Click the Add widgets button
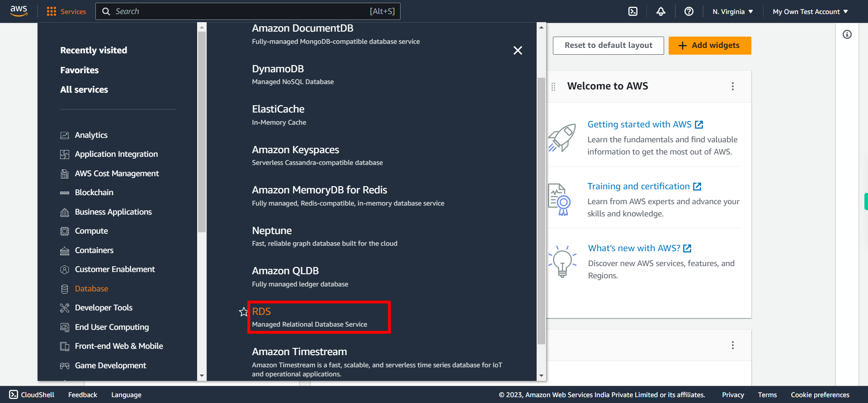This screenshot has width=868, height=403. tap(710, 46)
